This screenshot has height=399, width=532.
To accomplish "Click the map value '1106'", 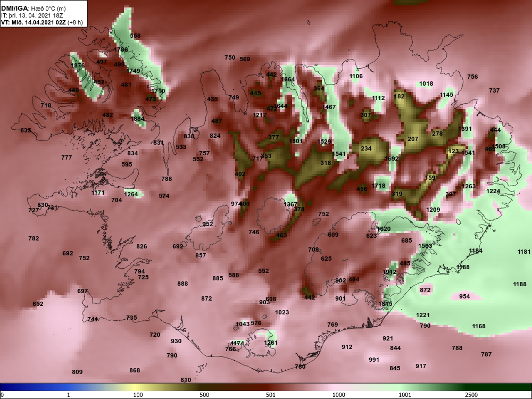I will click(x=356, y=76).
